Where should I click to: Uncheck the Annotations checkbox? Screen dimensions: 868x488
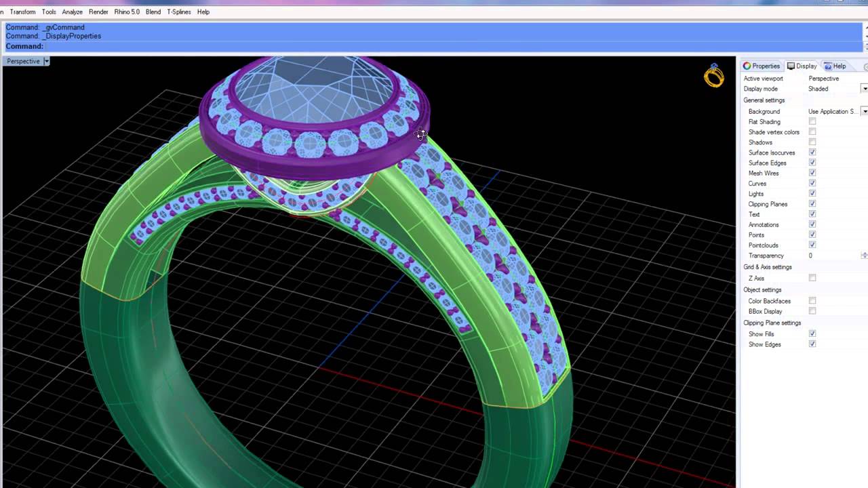[x=812, y=224]
